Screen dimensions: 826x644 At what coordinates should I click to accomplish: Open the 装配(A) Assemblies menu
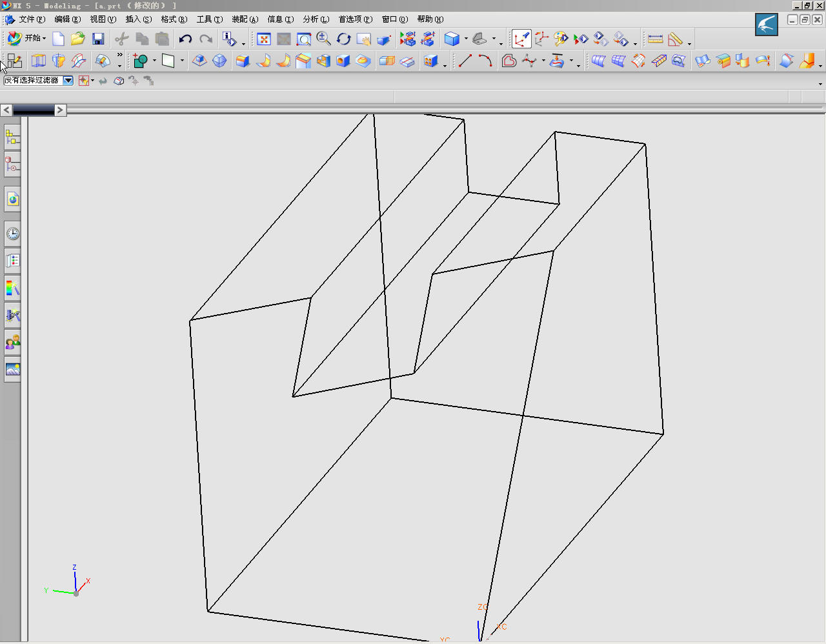[245, 19]
